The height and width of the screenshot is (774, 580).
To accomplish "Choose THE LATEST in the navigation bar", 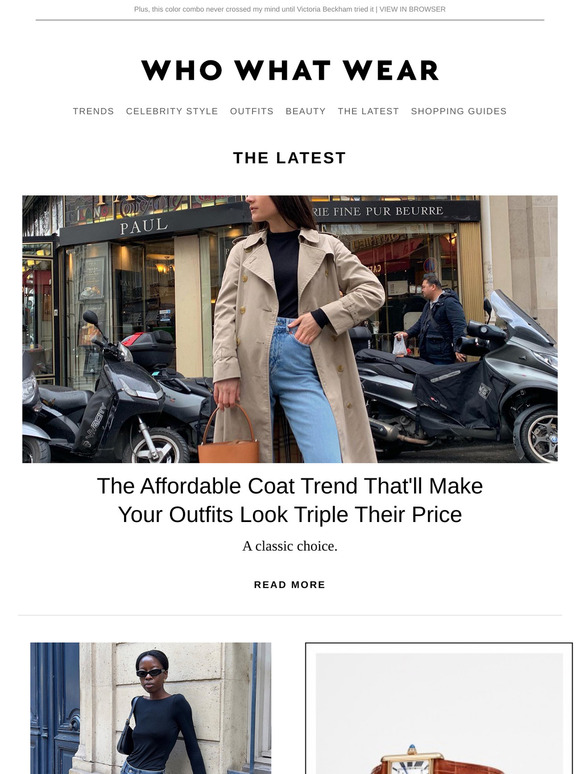I will click(368, 111).
